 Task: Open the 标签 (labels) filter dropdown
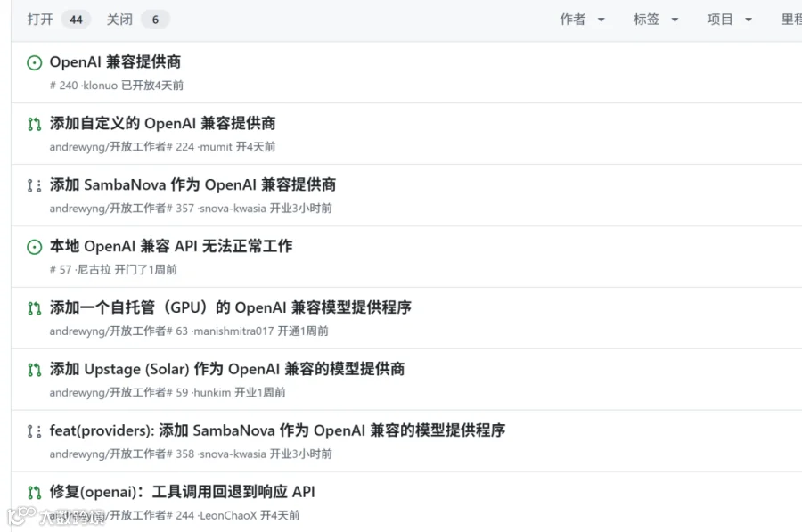coord(656,20)
